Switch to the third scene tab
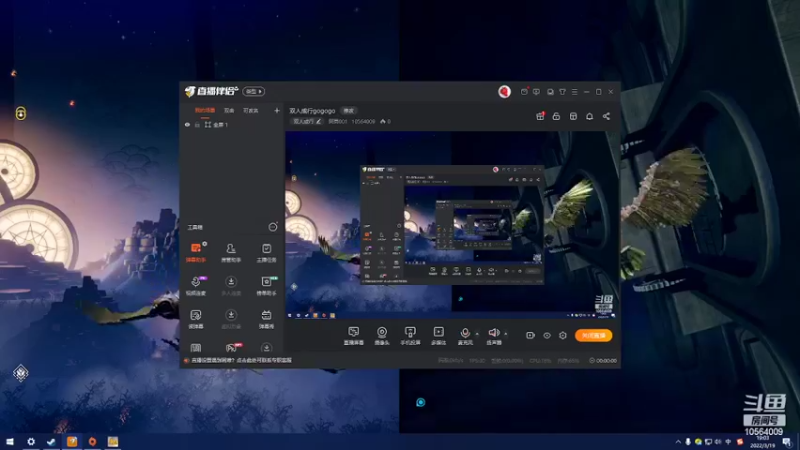The width and height of the screenshot is (800, 450). click(x=251, y=110)
